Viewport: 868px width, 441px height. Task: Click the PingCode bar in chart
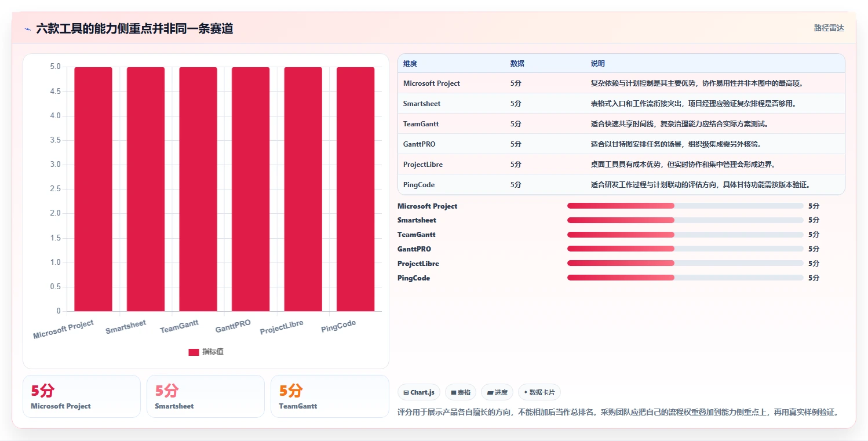click(355, 189)
